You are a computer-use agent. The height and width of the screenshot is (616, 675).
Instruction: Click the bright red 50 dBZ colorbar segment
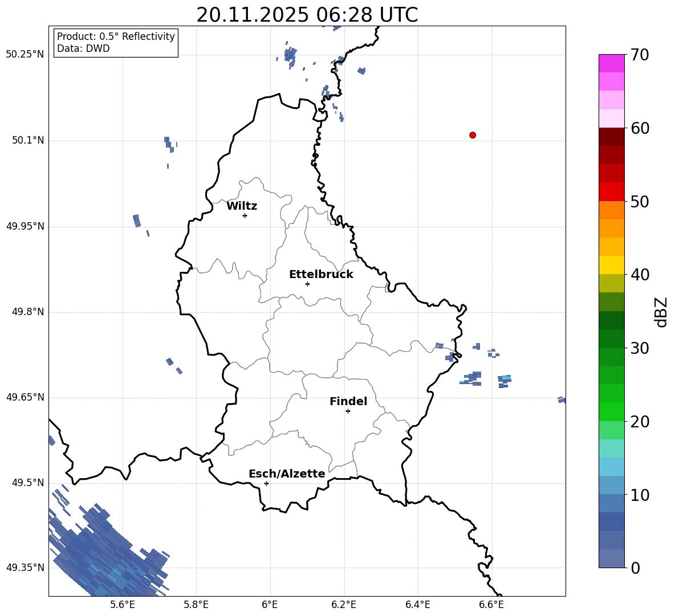(611, 192)
